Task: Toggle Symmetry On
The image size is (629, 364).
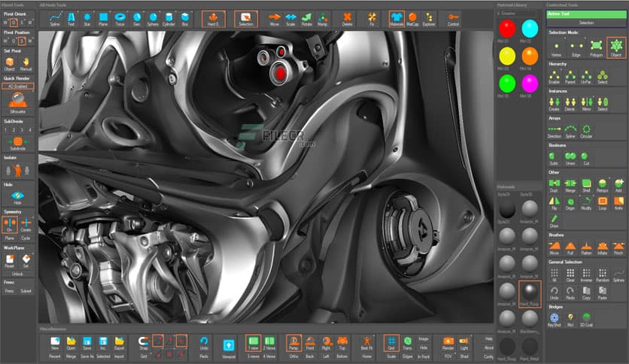Action: tap(10, 224)
